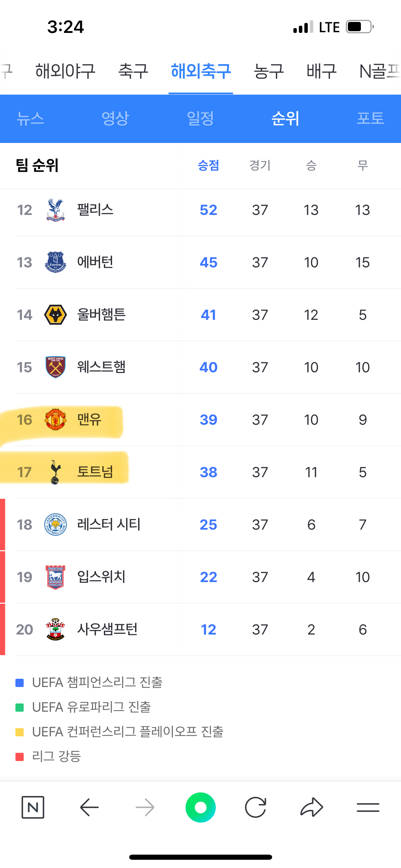Open the 에버턴 team link
401x868 pixels.
(x=95, y=262)
